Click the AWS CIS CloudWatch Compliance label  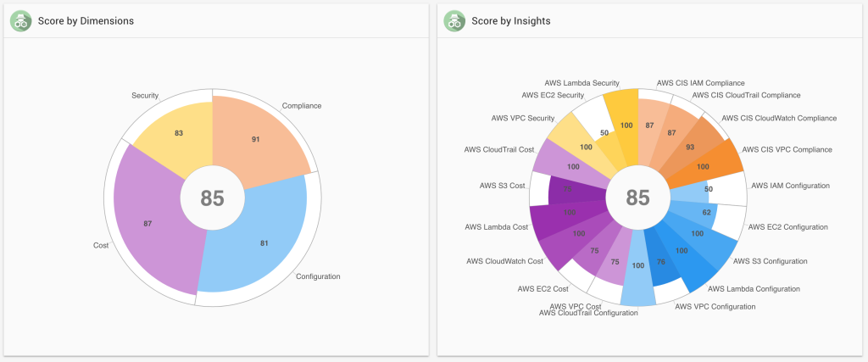pyautogui.click(x=779, y=118)
